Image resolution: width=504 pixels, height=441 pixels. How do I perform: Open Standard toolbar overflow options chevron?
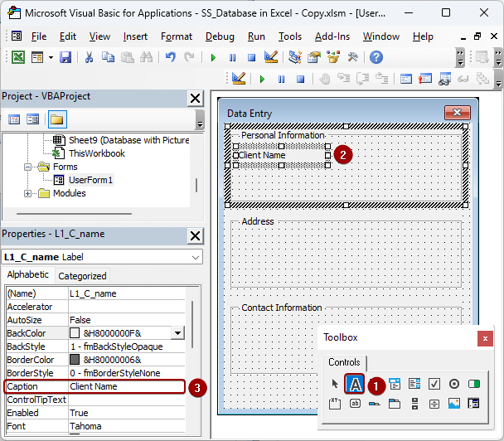460,58
